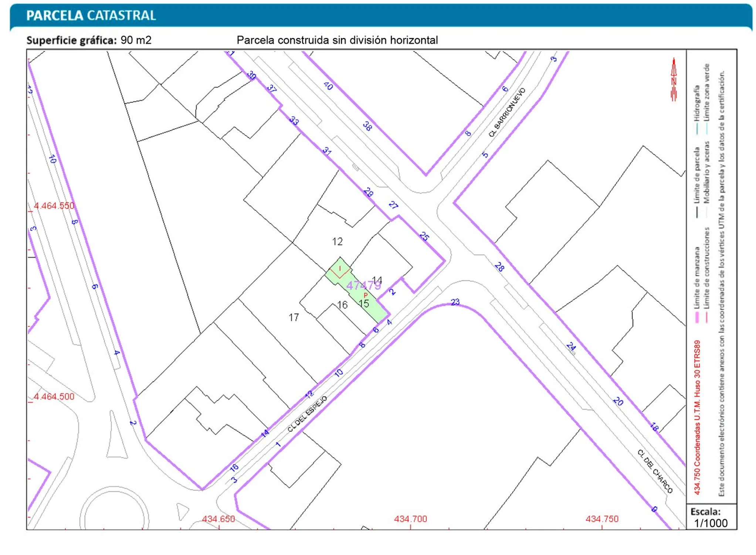756x555 pixels.
Task: Click the 4.464.550 coordinate label on the left axis
Action: 54,206
